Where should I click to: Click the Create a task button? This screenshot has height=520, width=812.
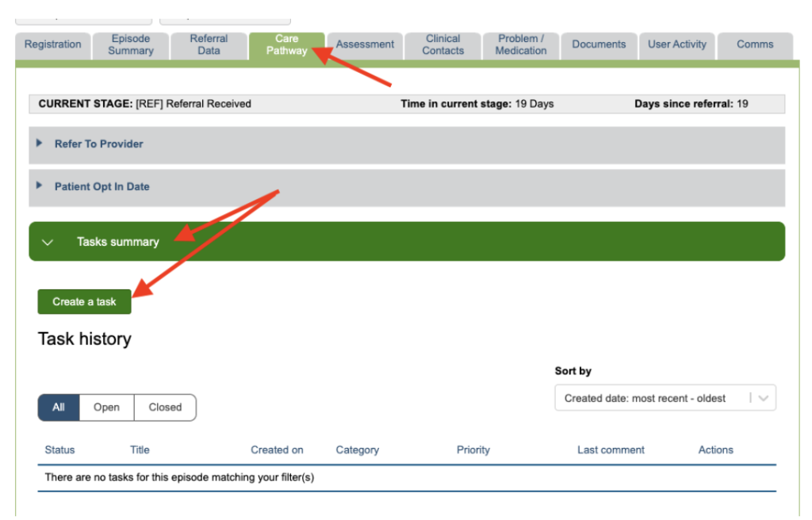[84, 302]
